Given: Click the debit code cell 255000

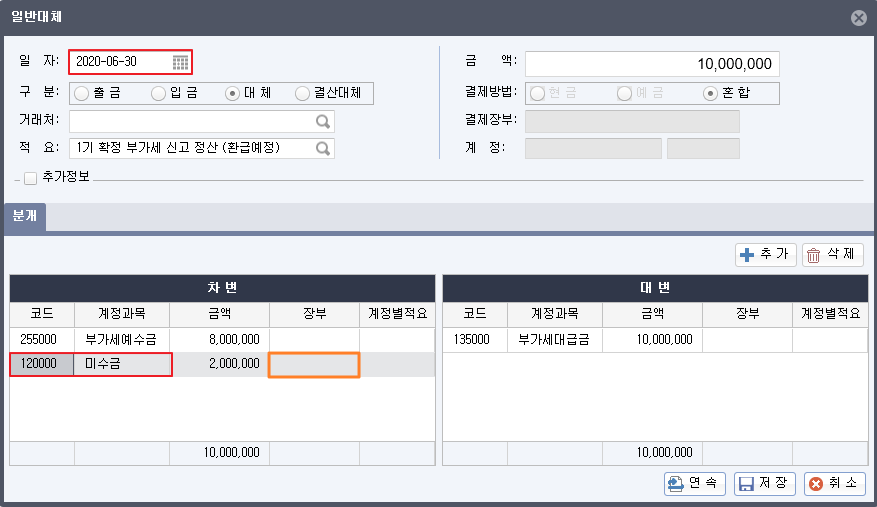Looking at the screenshot, I should tap(42, 340).
